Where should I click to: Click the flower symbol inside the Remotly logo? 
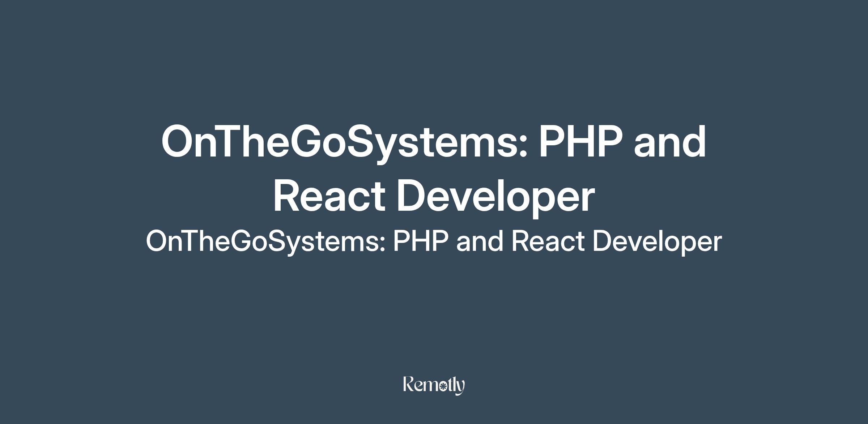coord(443,387)
